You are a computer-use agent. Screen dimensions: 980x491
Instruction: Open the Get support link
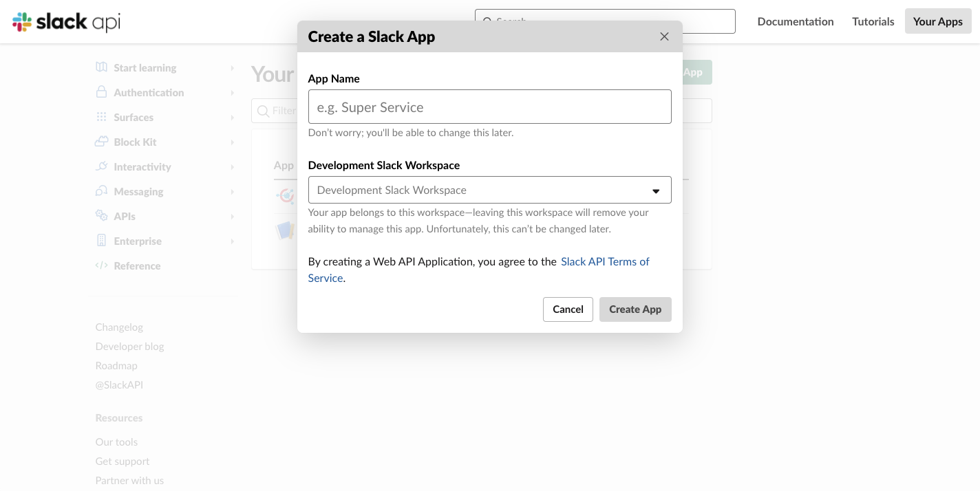coord(122,461)
